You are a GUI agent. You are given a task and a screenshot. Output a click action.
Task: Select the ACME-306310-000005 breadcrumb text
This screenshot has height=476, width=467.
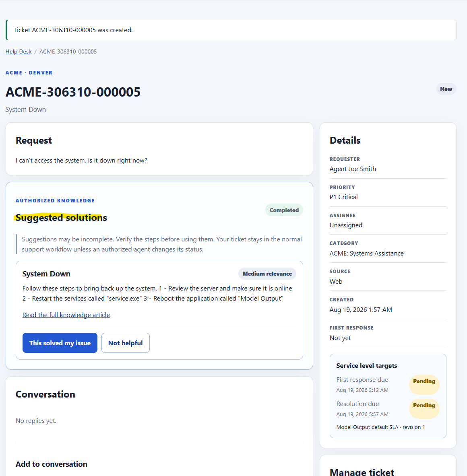point(68,52)
